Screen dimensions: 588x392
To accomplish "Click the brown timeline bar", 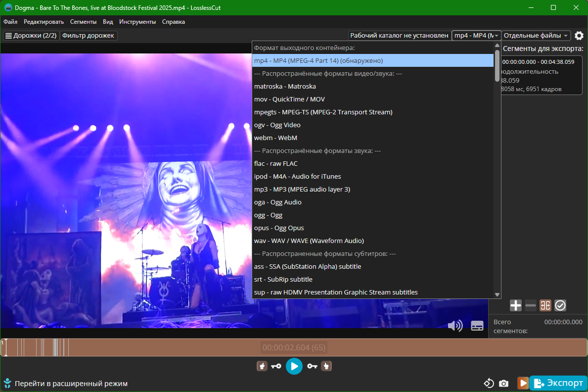I will (294, 347).
